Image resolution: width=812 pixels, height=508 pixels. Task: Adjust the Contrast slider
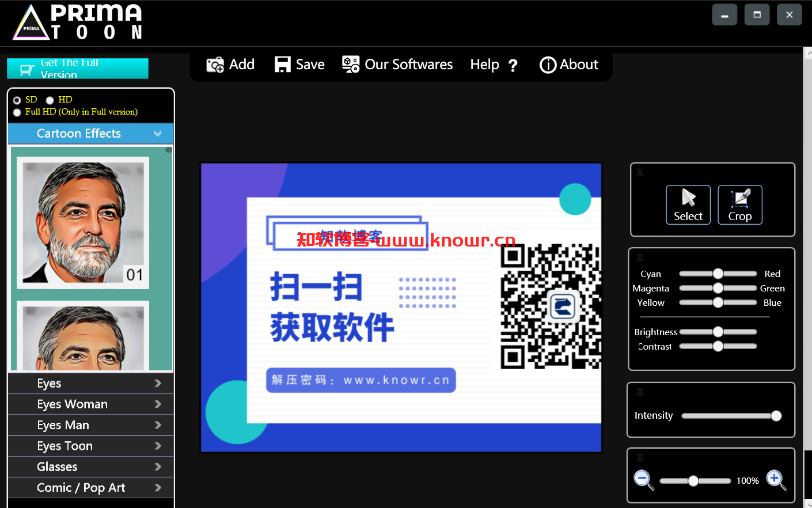[x=718, y=346]
